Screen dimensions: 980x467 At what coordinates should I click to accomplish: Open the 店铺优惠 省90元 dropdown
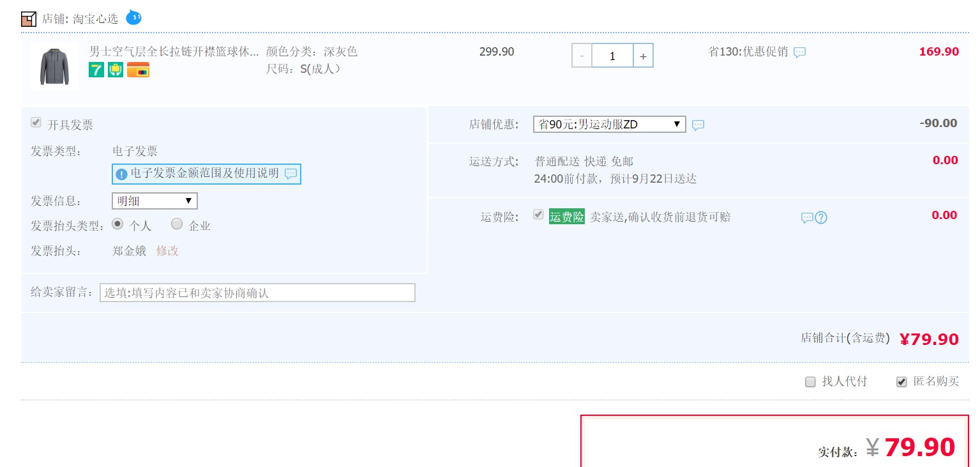coord(609,125)
